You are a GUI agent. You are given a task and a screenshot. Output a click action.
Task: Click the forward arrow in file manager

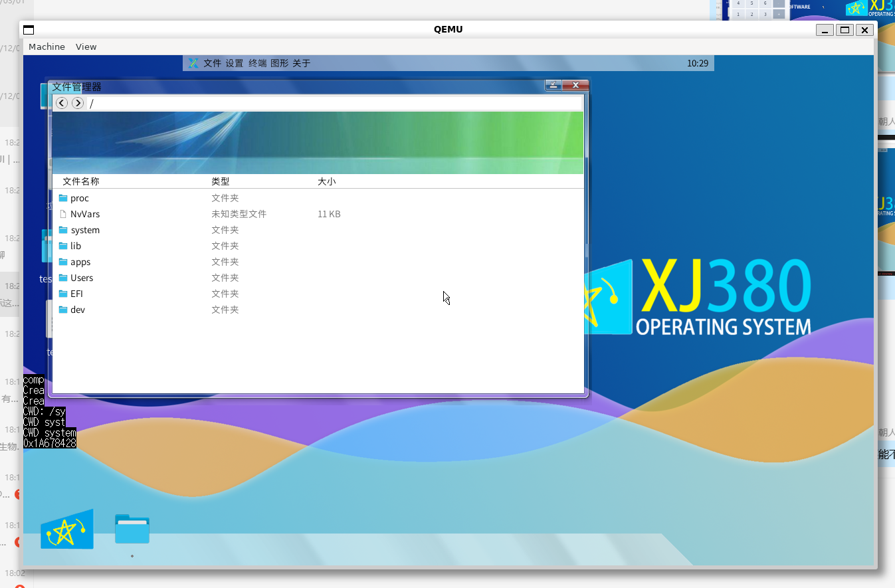tap(78, 103)
